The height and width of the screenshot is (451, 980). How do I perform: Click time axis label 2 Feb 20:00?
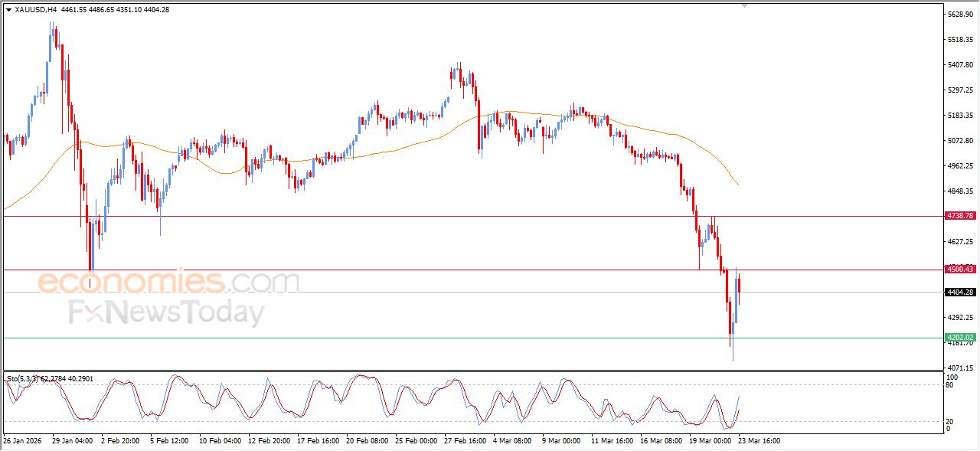pyautogui.click(x=121, y=441)
